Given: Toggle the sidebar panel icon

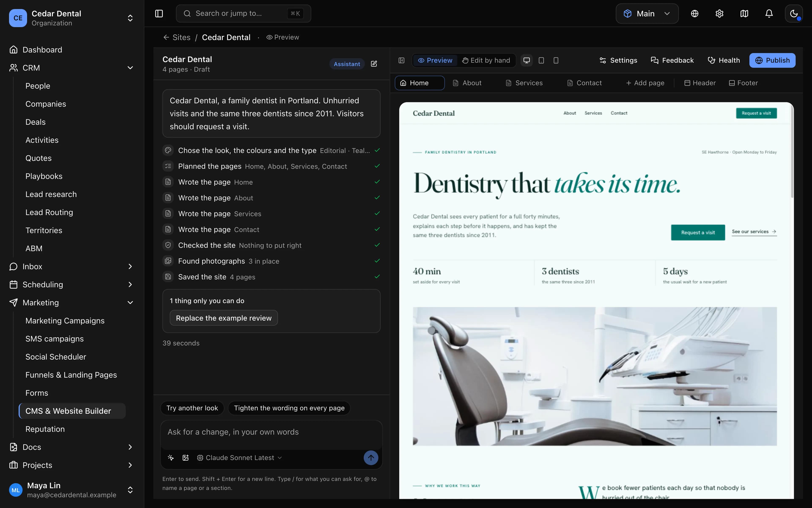Looking at the screenshot, I should coord(159,13).
